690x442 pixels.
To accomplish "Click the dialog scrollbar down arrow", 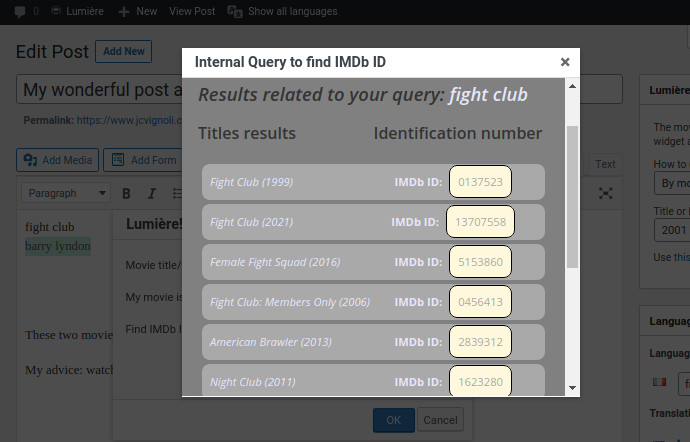I will tap(572, 388).
